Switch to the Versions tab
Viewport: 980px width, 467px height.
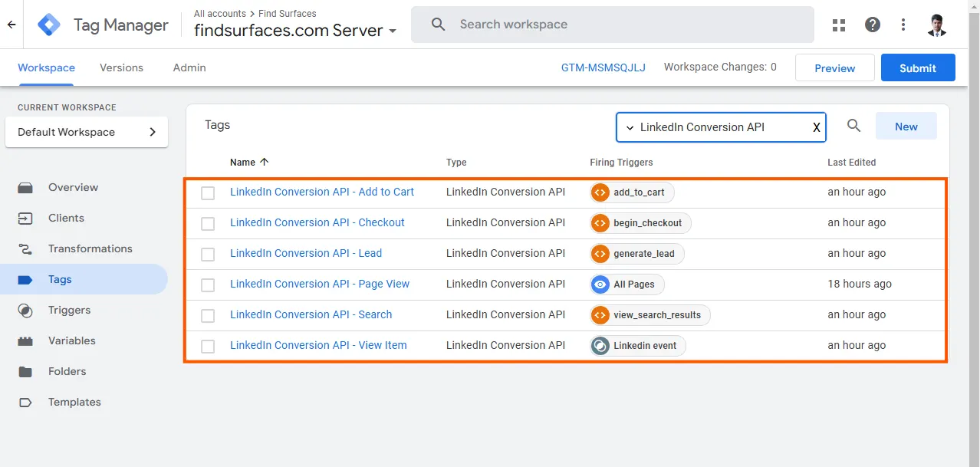pos(121,67)
